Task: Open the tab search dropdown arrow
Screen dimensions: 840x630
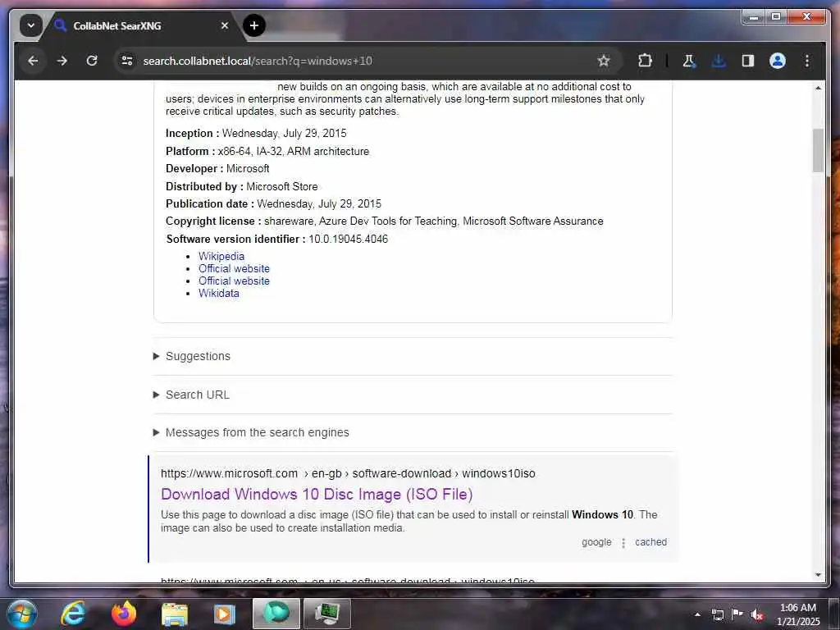Action: pos(31,25)
